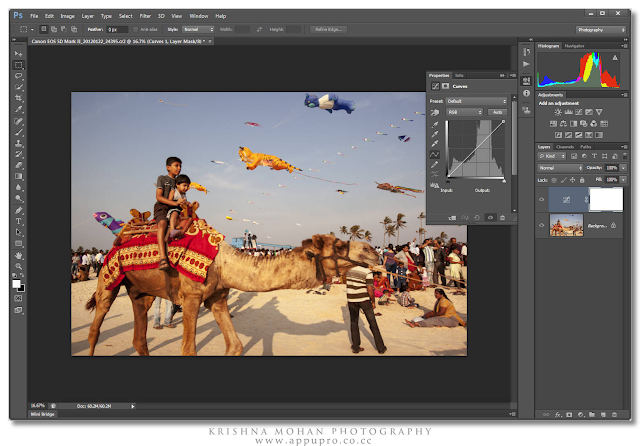
Task: Click the trash icon in Properties panel
Action: (x=502, y=217)
